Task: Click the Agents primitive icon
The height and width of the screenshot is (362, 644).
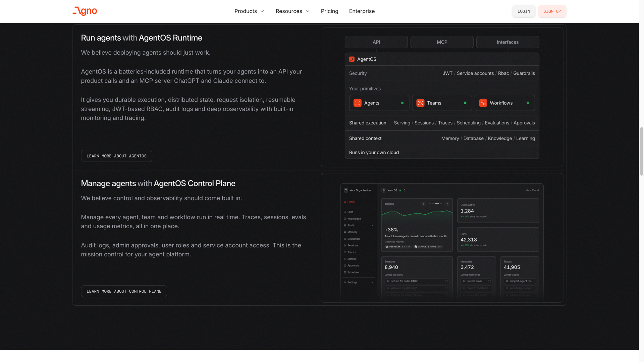Action: pos(358,103)
